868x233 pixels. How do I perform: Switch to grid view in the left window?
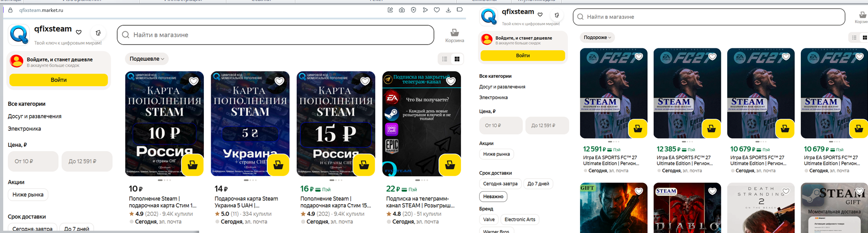457,59
